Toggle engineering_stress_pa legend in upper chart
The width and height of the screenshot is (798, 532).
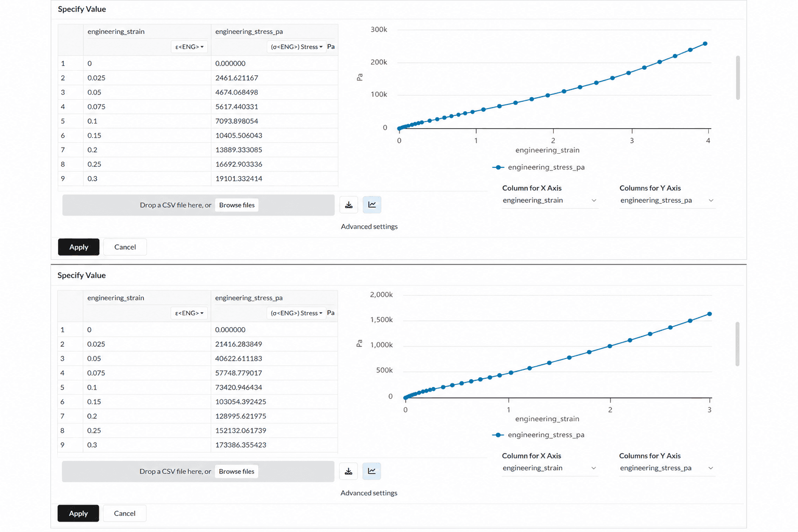pos(539,167)
